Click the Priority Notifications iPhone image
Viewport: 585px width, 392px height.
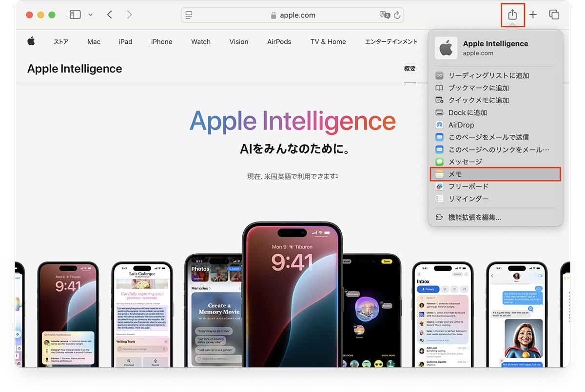point(68,315)
